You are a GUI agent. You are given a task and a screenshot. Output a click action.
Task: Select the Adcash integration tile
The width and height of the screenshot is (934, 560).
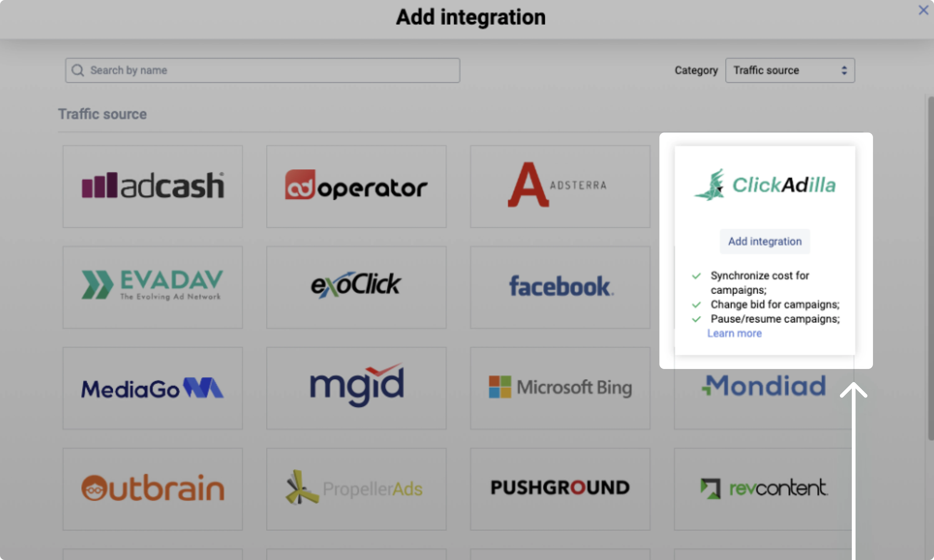(x=153, y=186)
